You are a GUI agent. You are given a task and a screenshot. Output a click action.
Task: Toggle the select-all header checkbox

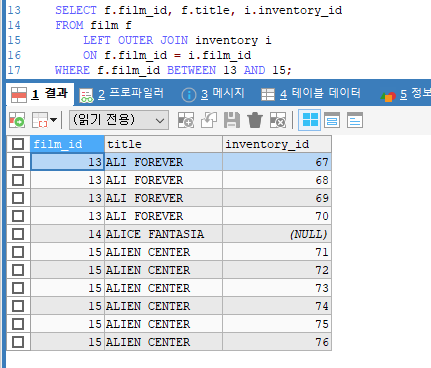(18, 144)
